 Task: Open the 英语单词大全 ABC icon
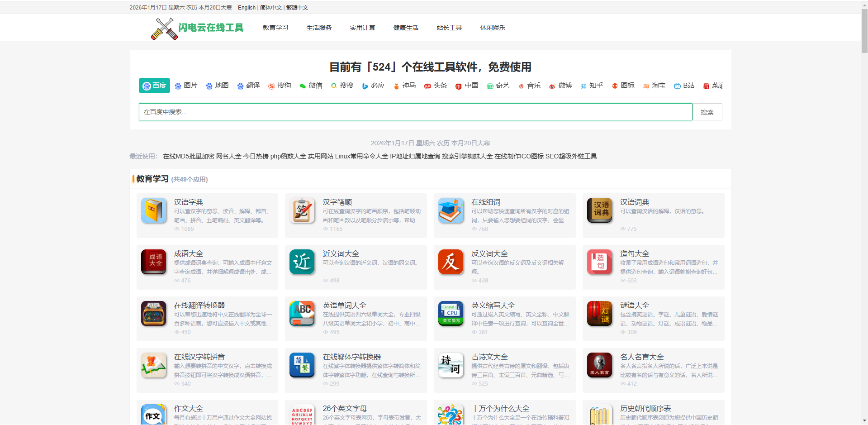[302, 314]
